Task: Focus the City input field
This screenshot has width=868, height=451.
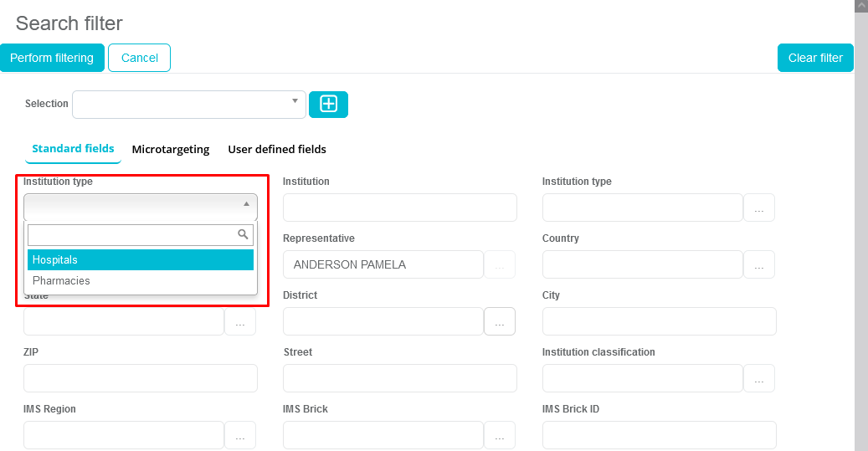Action: tap(659, 321)
